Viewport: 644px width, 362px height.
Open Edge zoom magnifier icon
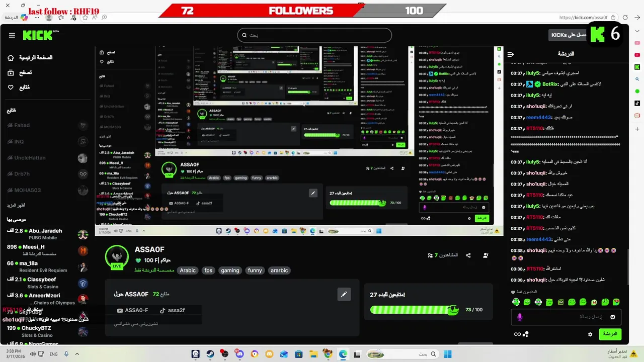tap(104, 17)
